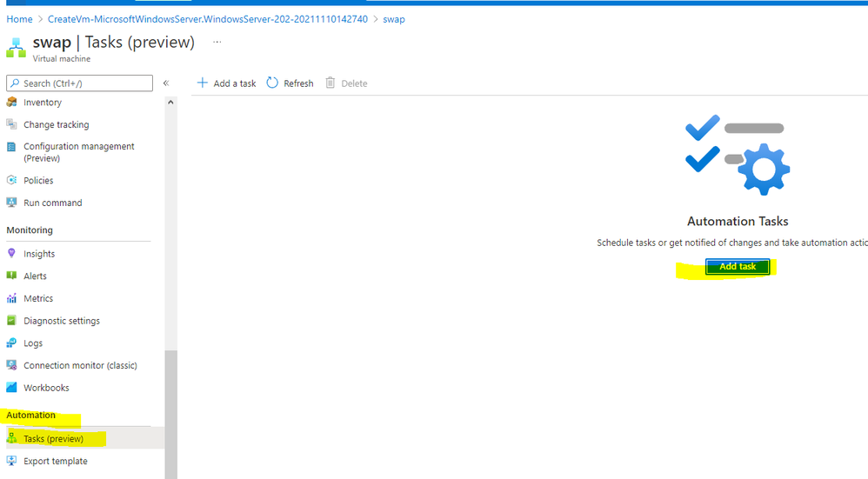Viewport: 868px width, 479px height.
Task: Click the Connection monitor icon
Action: coord(11,365)
